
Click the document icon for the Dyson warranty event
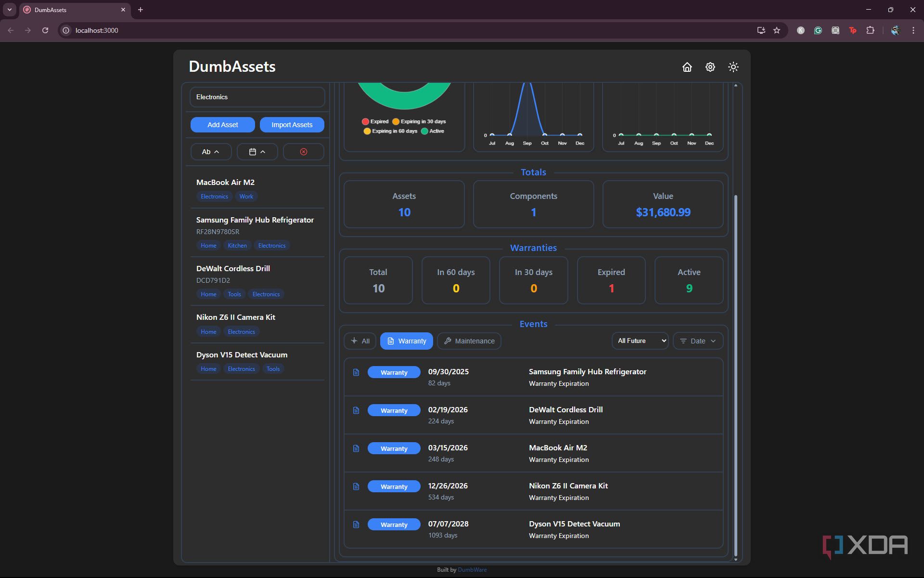coord(356,525)
